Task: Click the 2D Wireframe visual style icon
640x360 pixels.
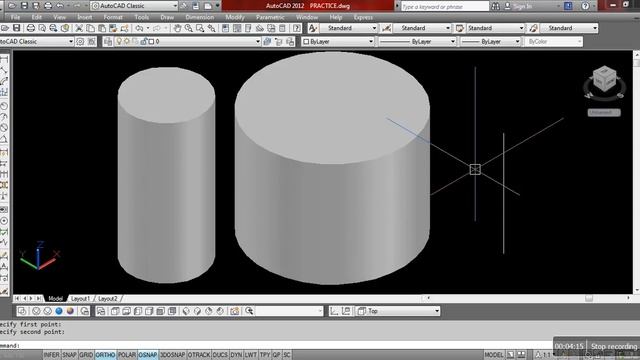Action: [x=22, y=311]
